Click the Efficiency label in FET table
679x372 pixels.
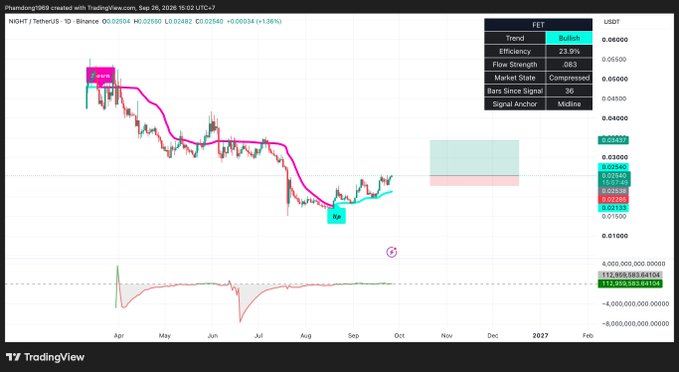pos(515,52)
